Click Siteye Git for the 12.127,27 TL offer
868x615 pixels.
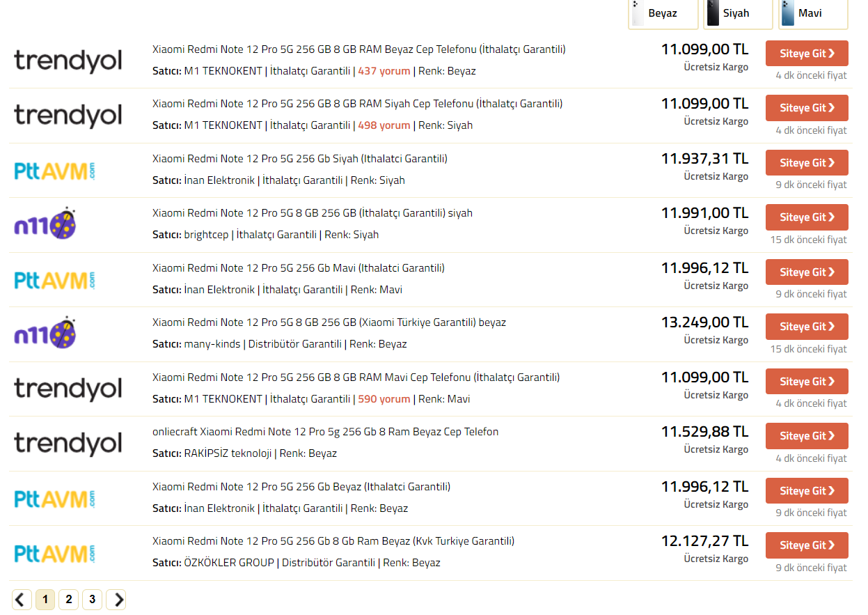[x=807, y=545]
